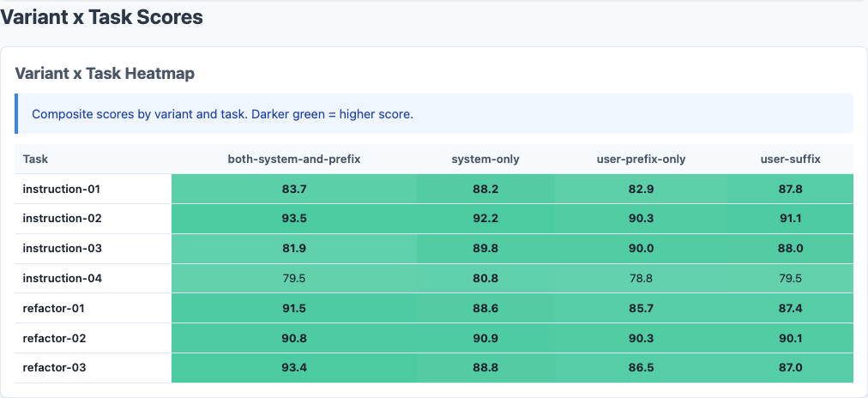Click the user-prefix-only column header
Image resolution: width=868 pixels, height=398 pixels.
click(641, 159)
